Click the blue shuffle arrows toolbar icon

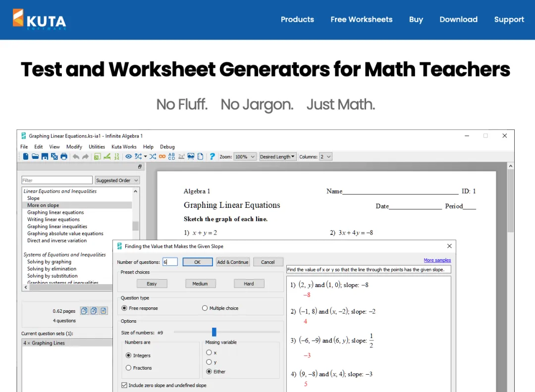(153, 156)
